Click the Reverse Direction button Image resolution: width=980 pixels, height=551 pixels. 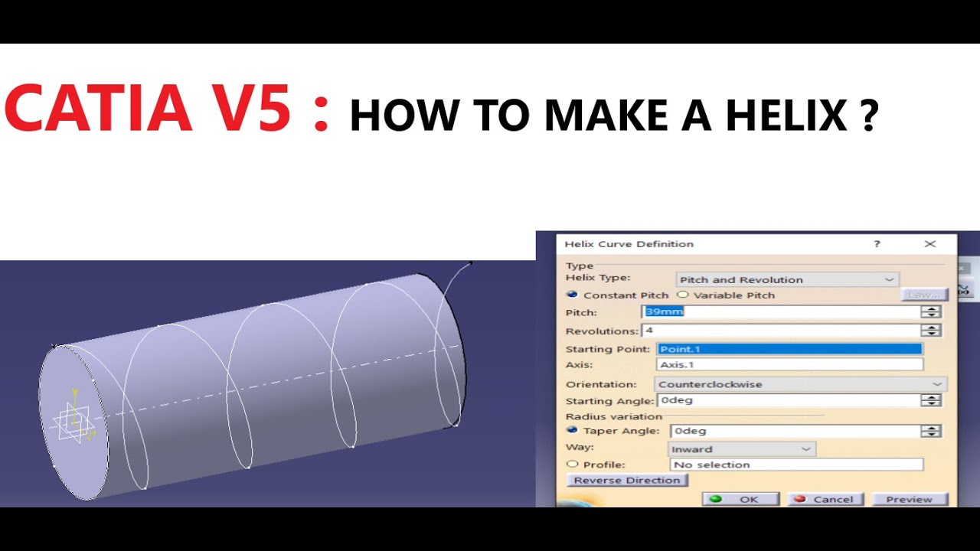point(627,481)
